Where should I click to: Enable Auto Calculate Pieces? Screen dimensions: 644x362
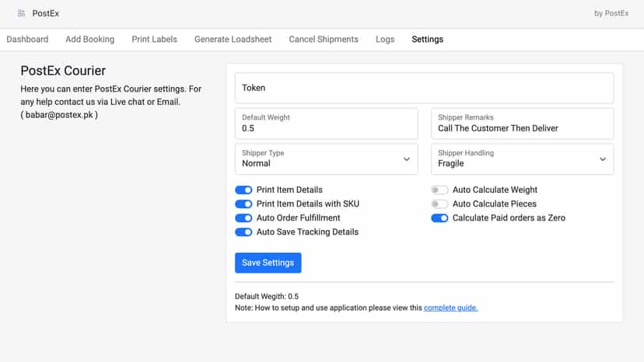point(439,204)
